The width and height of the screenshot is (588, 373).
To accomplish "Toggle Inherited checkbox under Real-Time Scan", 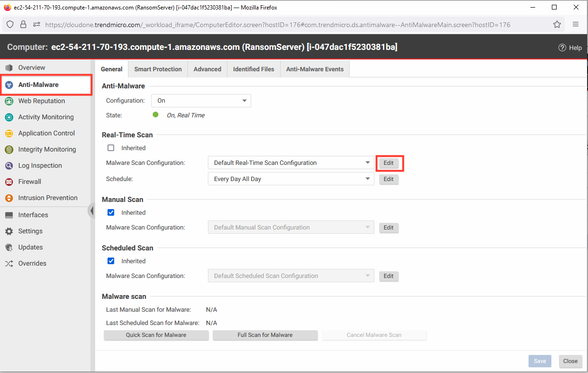I will pyautogui.click(x=111, y=148).
